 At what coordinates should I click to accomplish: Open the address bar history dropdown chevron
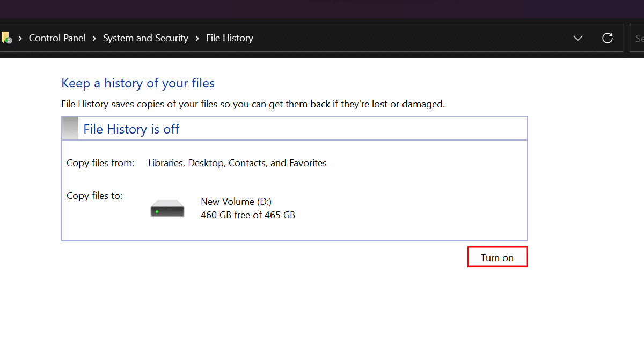click(578, 38)
